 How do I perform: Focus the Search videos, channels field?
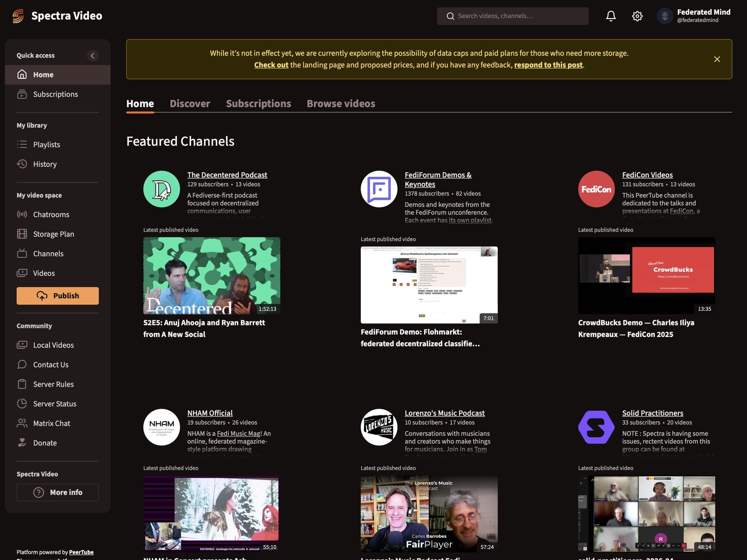point(513,16)
